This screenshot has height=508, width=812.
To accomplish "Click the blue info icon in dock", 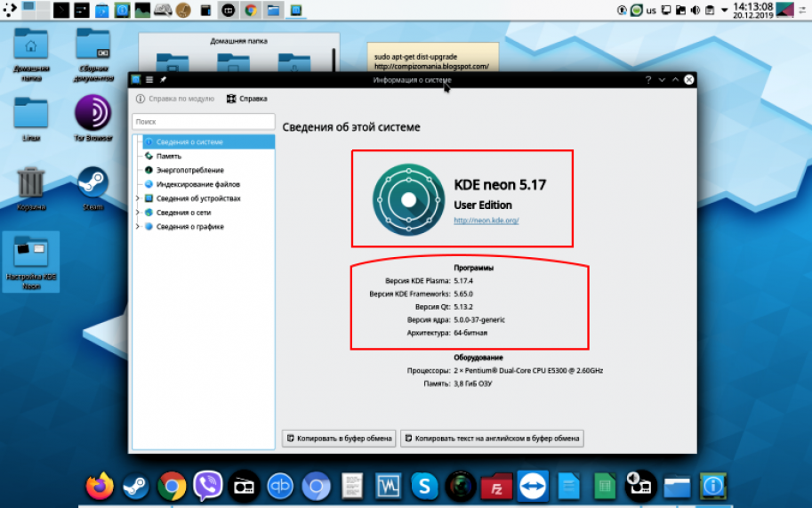I will click(x=713, y=487).
